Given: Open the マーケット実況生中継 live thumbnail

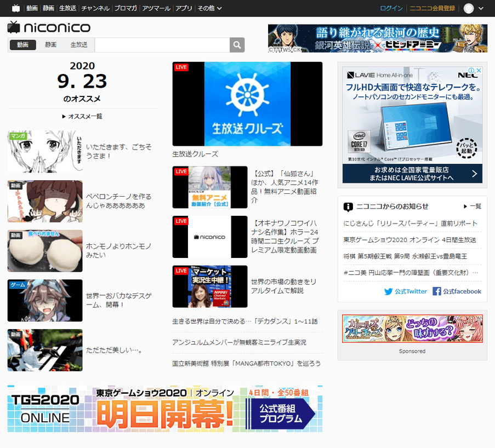Looking at the screenshot, I should click(210, 286).
